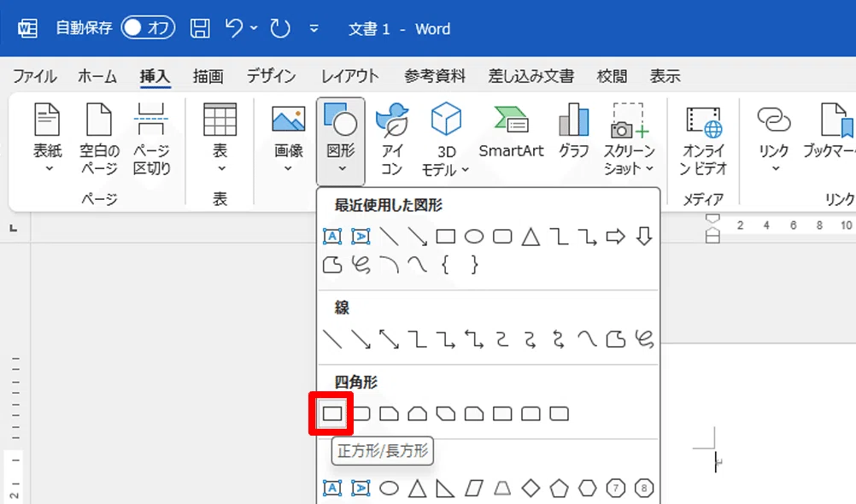Select the ellipse in 最近使用した図形
This screenshot has width=856, height=504.
474,237
